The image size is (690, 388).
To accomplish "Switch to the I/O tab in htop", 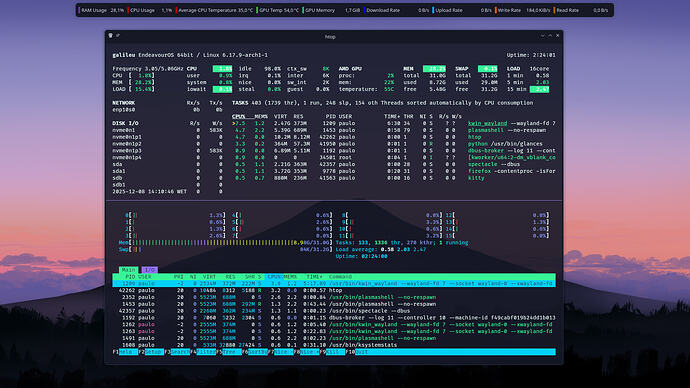I will coord(150,270).
